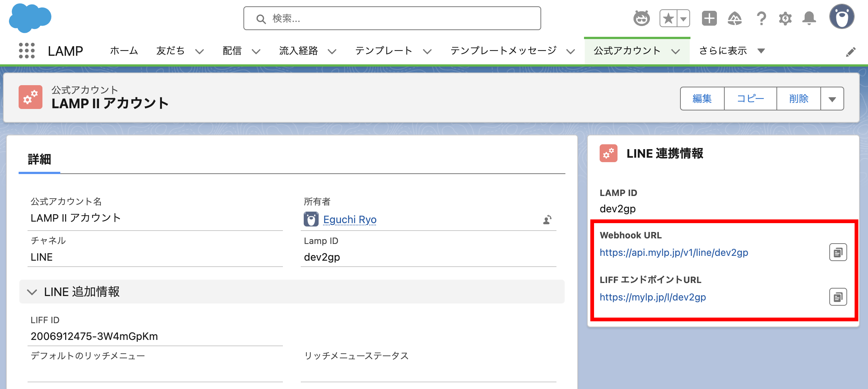868x389 pixels.
Task: Select the 詳細 tab
Action: point(39,160)
